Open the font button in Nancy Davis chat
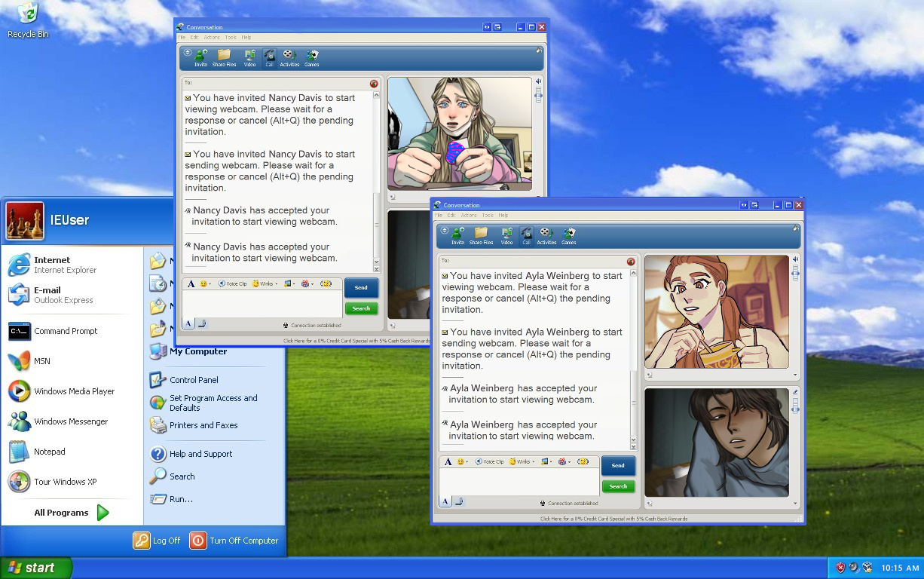 tap(191, 283)
